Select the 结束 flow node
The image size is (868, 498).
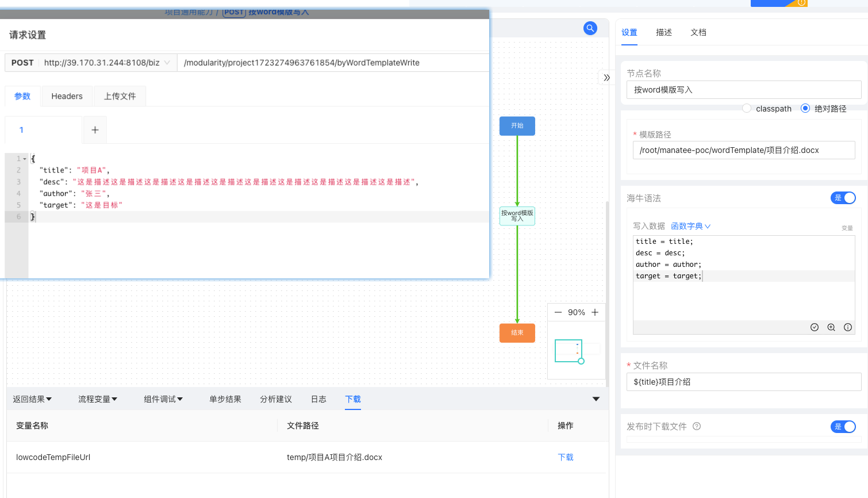[517, 333]
